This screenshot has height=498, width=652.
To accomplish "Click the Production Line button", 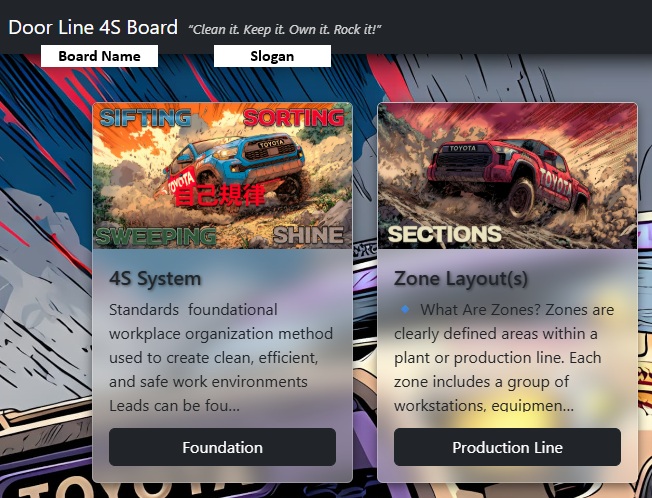I will (507, 447).
